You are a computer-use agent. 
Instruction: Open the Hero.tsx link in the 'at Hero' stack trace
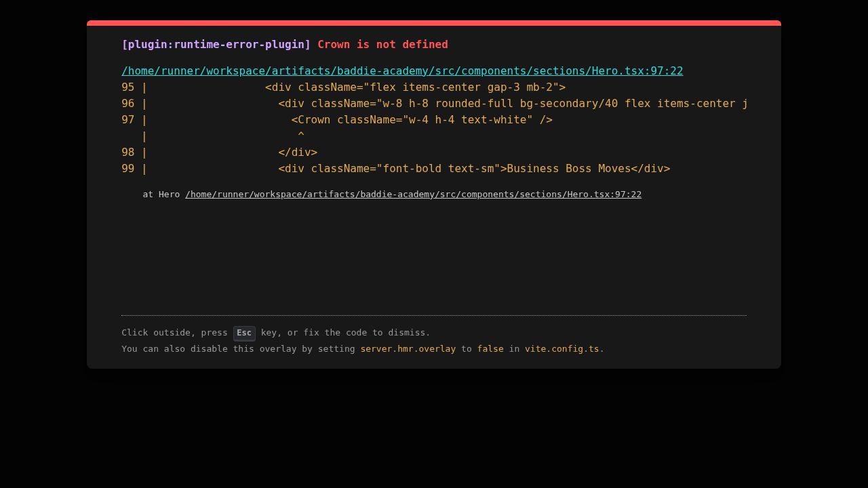click(413, 195)
